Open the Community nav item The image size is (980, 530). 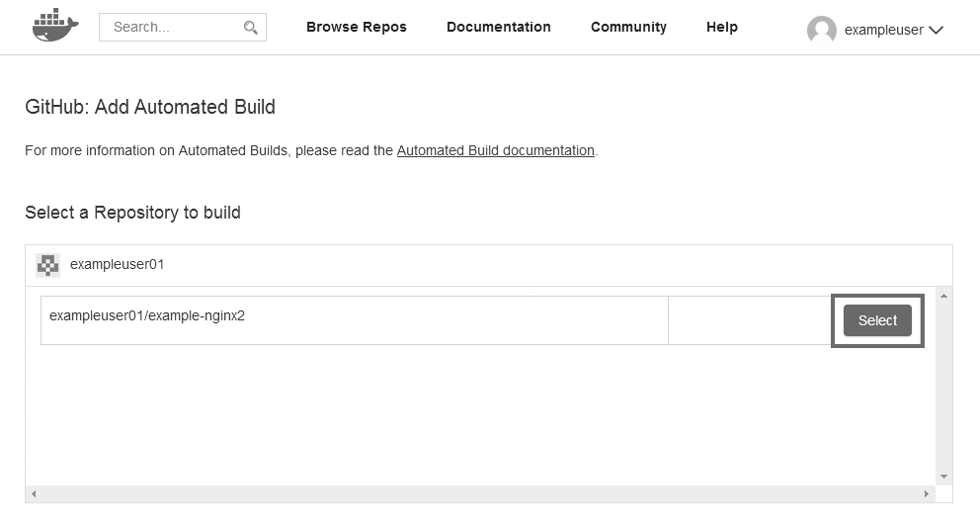click(628, 27)
